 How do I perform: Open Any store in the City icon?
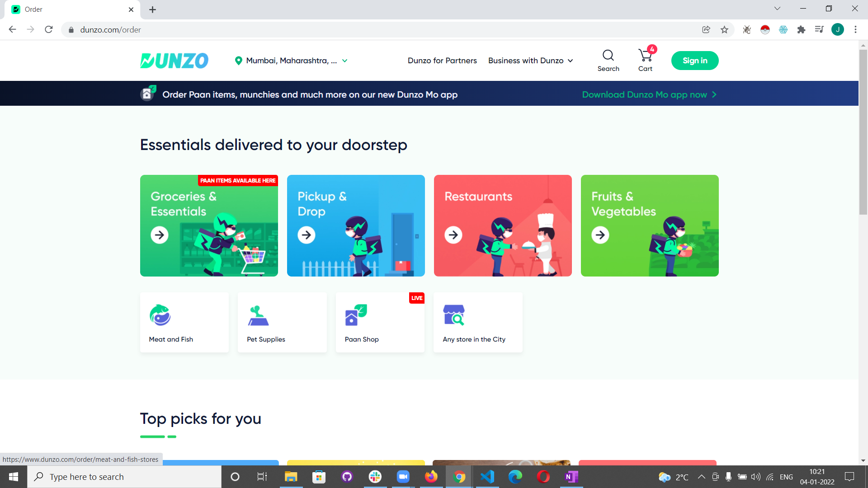click(x=454, y=315)
